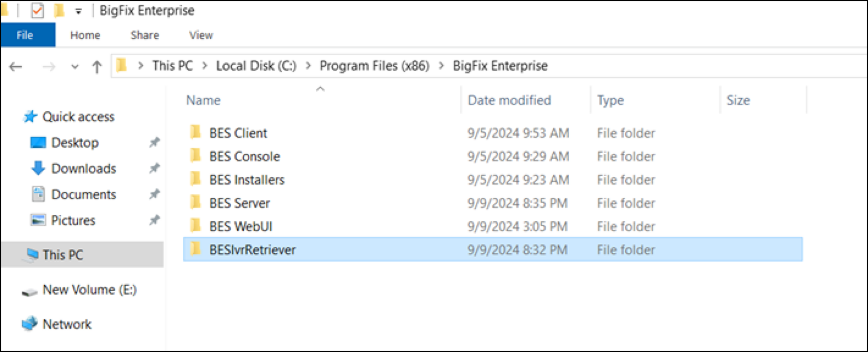Viewport: 868px width, 352px height.
Task: Sort files by the Name column header
Action: 203,100
